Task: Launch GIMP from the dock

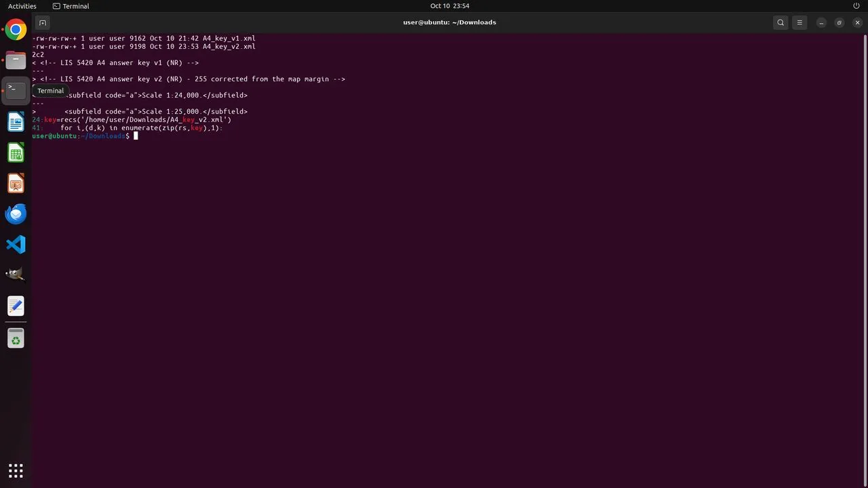Action: click(16, 274)
